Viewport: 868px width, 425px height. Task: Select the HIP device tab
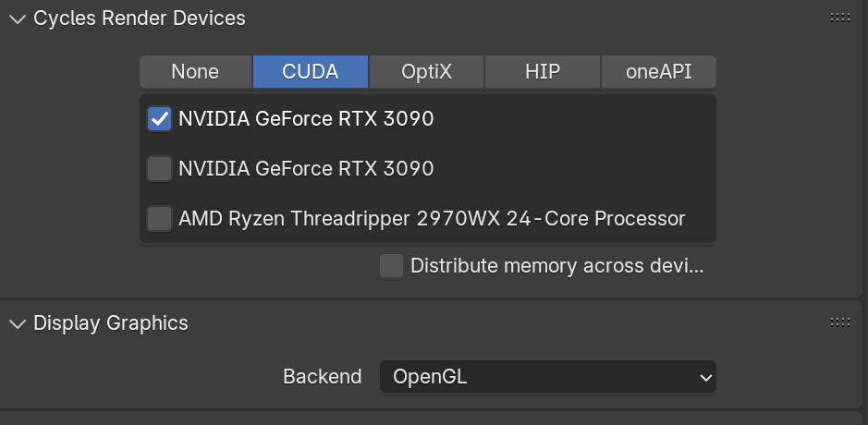(x=543, y=72)
